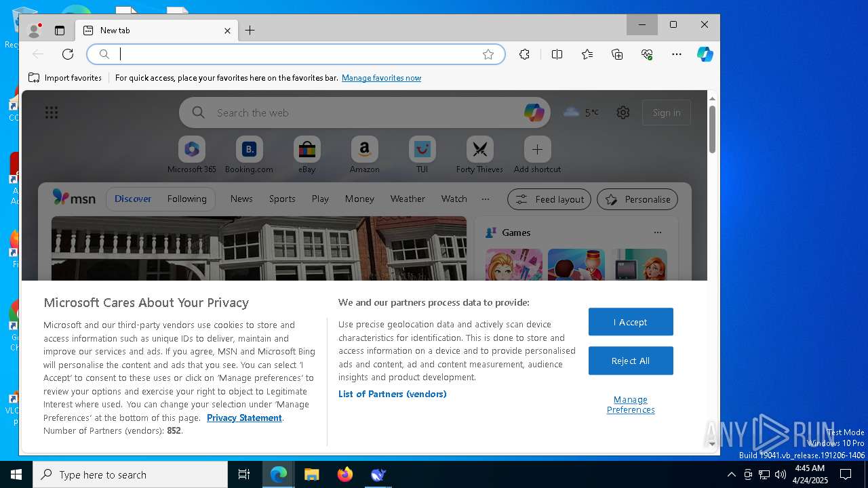This screenshot has width=868, height=488.
Task: Open Task View on taskbar
Action: (x=244, y=474)
